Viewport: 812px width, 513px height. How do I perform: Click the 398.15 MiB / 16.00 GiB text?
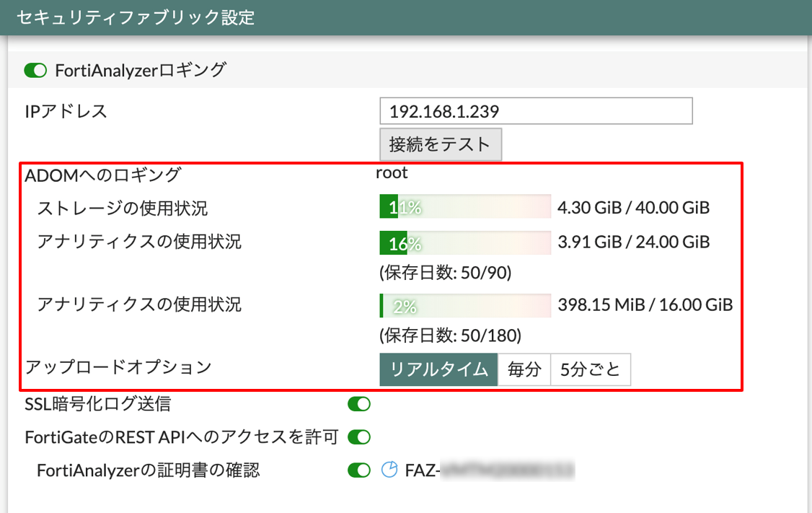click(645, 304)
